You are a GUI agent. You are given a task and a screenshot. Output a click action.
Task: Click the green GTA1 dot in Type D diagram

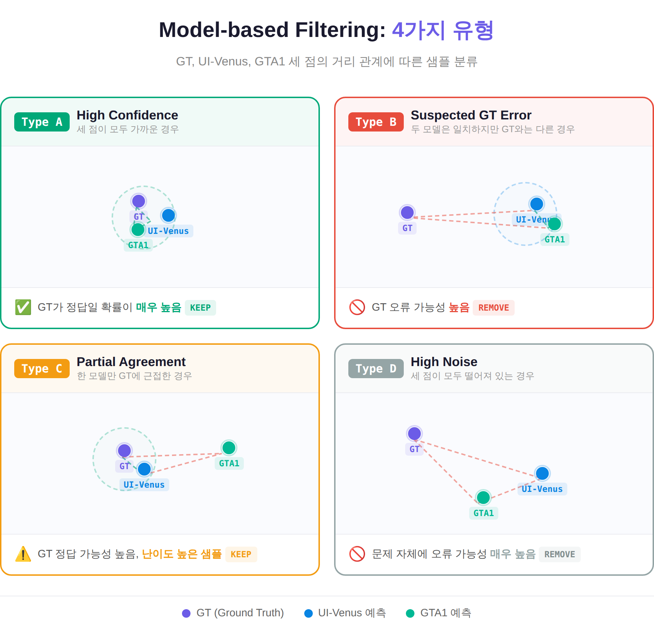[x=483, y=498]
